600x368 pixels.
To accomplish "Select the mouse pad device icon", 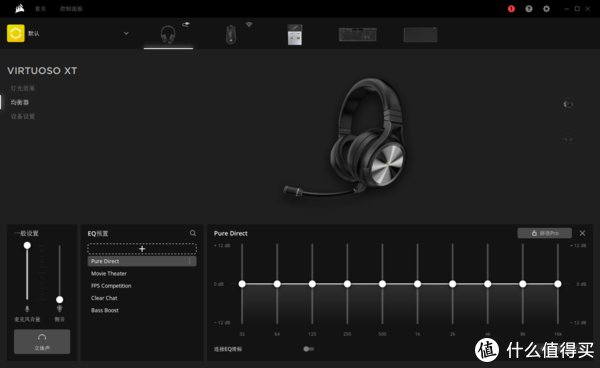I will pyautogui.click(x=420, y=35).
